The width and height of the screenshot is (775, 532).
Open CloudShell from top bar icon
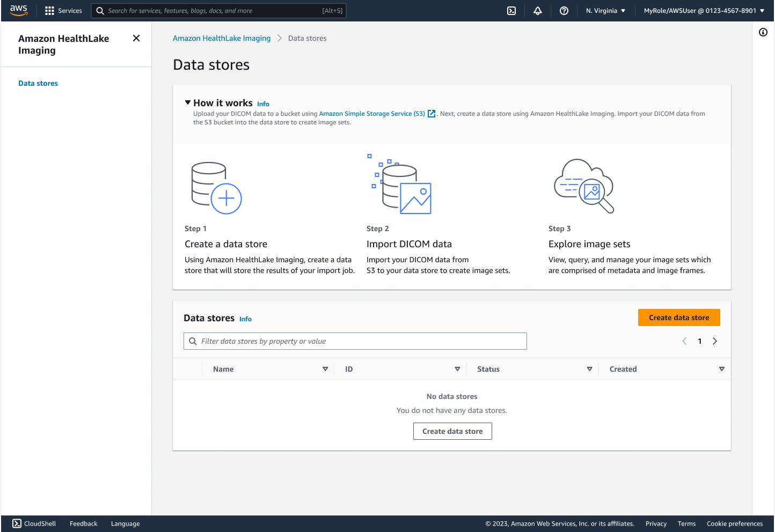511,11
